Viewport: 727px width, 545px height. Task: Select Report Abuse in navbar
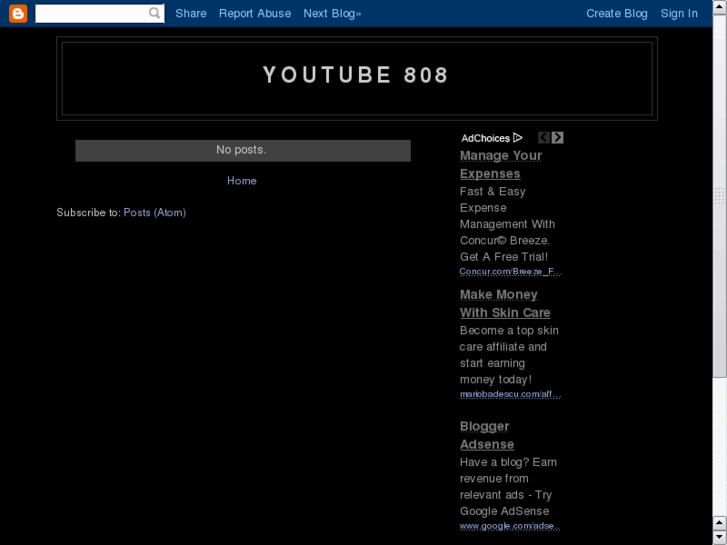(x=255, y=13)
